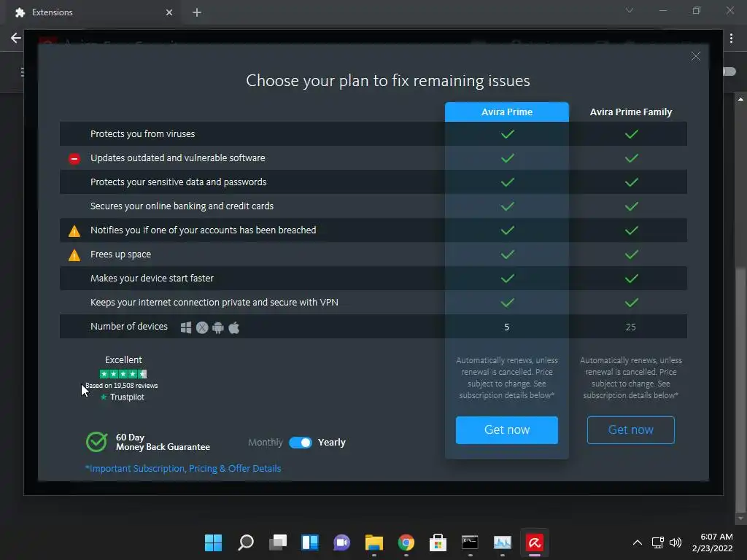Click Avira Prime checkmark for Frees up space

pos(508,254)
